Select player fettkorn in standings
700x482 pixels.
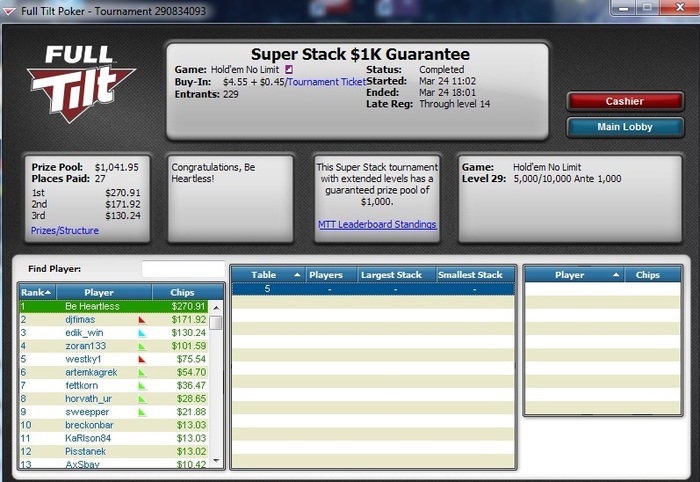pyautogui.click(x=114, y=386)
